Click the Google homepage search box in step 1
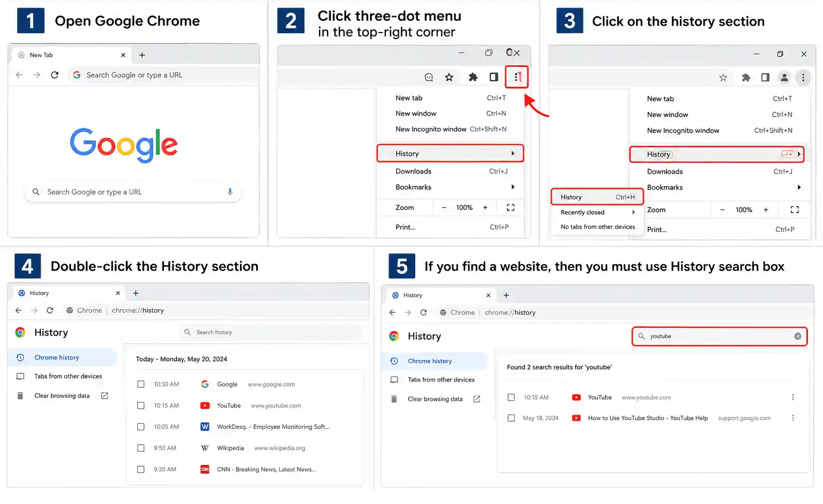Viewport: 823px width, 504px height. click(x=133, y=192)
